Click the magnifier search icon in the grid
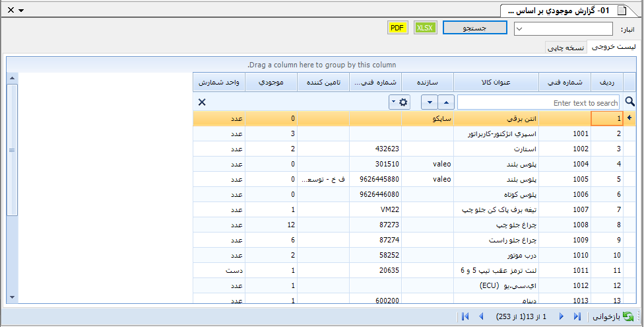 pos(629,102)
